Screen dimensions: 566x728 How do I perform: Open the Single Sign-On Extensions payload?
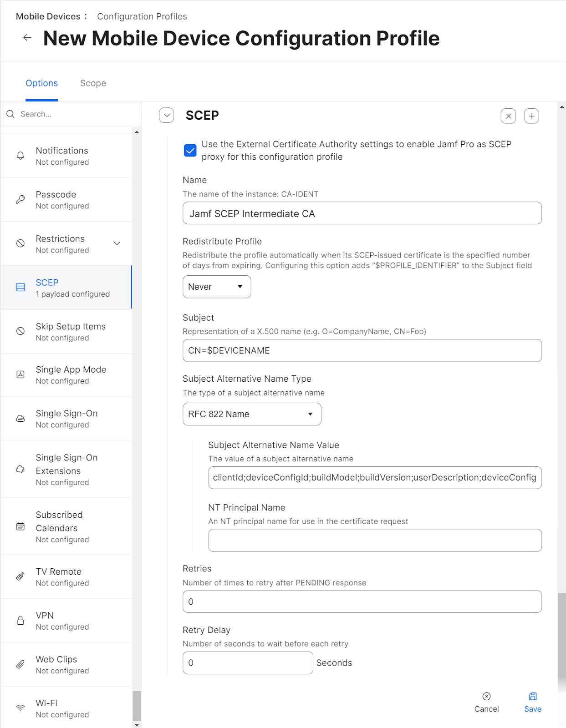tap(66, 469)
